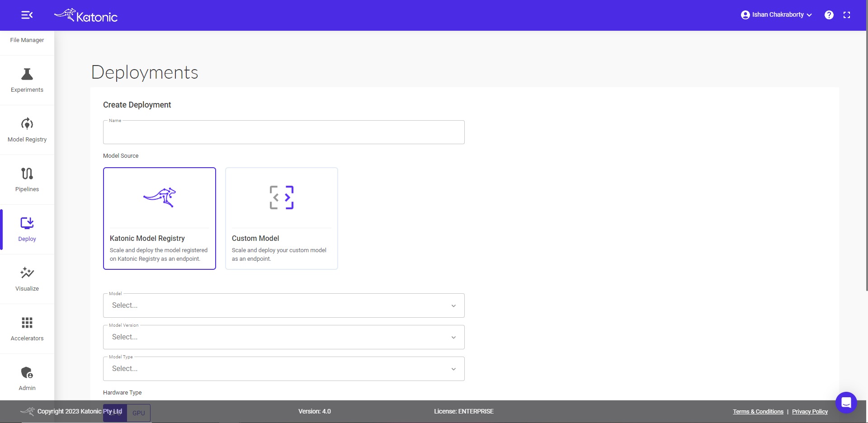Open Accelerators grid icon

27,323
